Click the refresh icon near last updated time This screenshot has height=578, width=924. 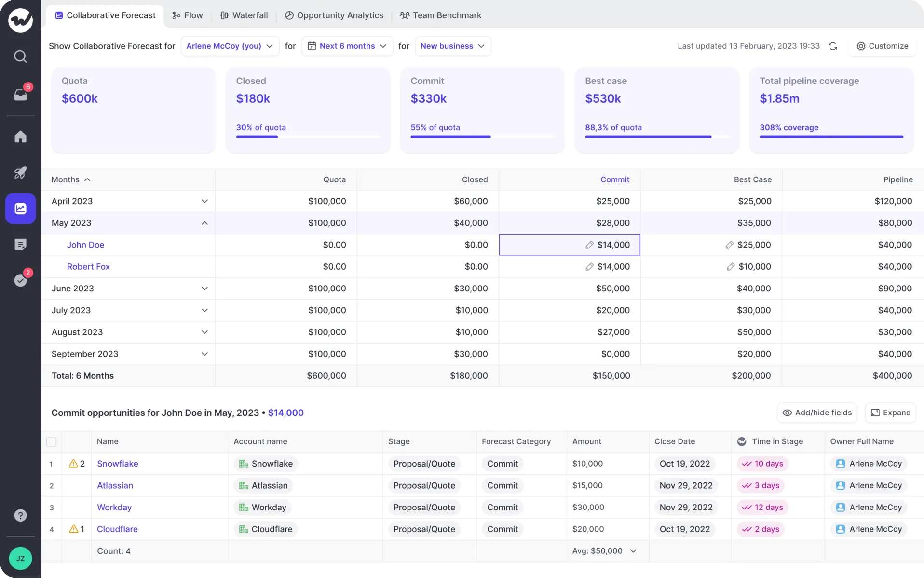833,46
